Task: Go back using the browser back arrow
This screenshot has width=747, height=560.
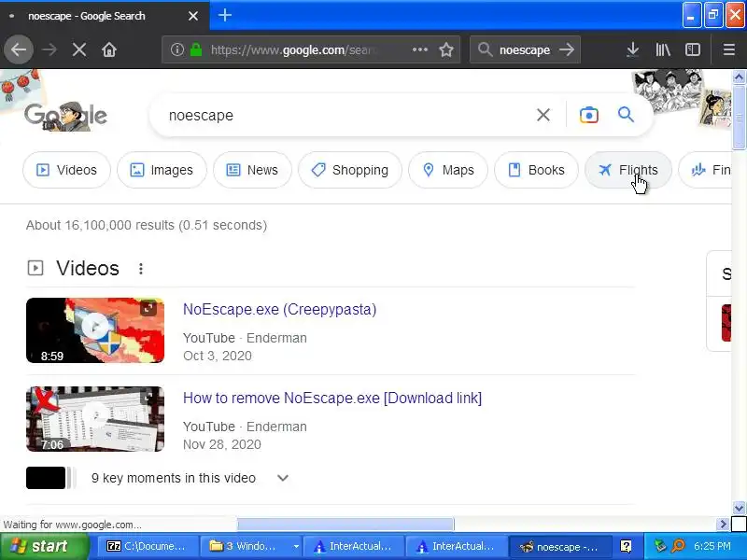Action: [19, 49]
